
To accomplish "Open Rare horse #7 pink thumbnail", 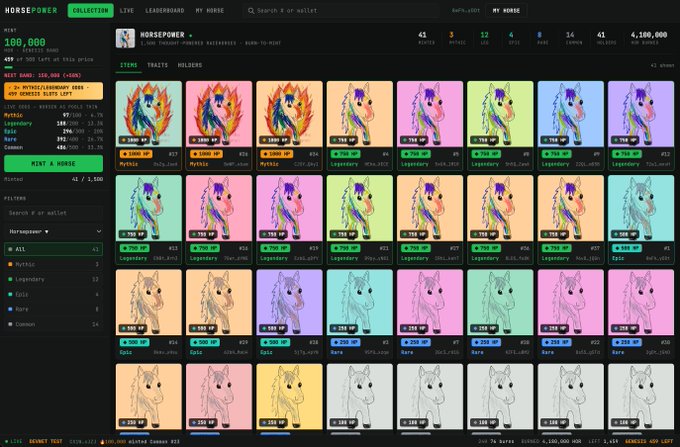I will point(430,302).
